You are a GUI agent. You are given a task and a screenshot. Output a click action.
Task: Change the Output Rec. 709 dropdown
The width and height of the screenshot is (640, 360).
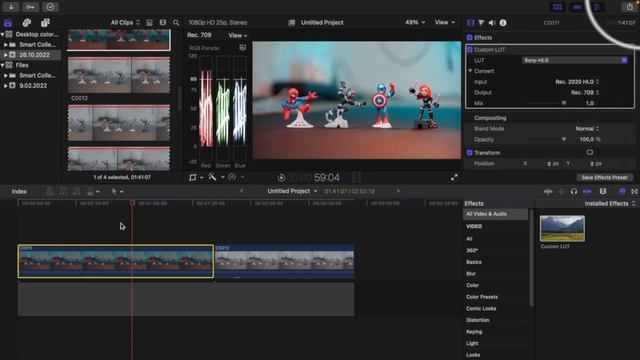tap(584, 93)
